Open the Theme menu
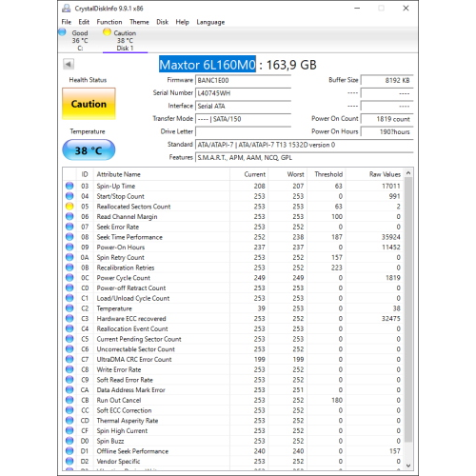Screen dimensions: 476x476 coord(139,22)
